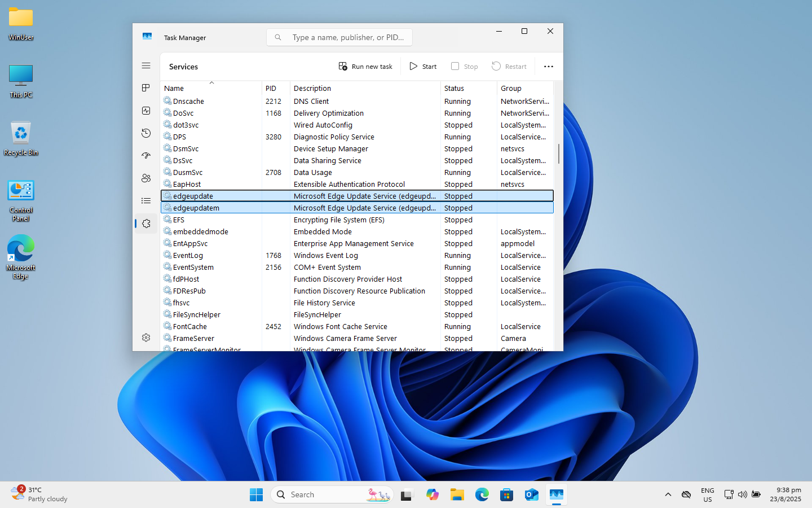
Task: Click the Stop service button
Action: (x=464, y=67)
